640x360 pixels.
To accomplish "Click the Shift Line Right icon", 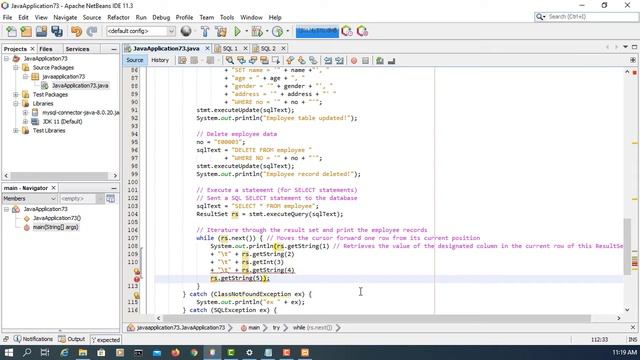I will tap(339, 60).
